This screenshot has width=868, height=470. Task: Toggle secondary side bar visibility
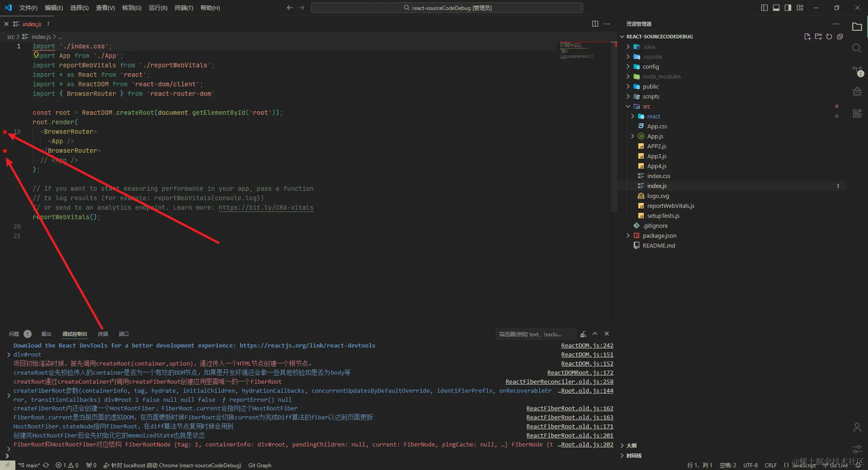[788, 8]
